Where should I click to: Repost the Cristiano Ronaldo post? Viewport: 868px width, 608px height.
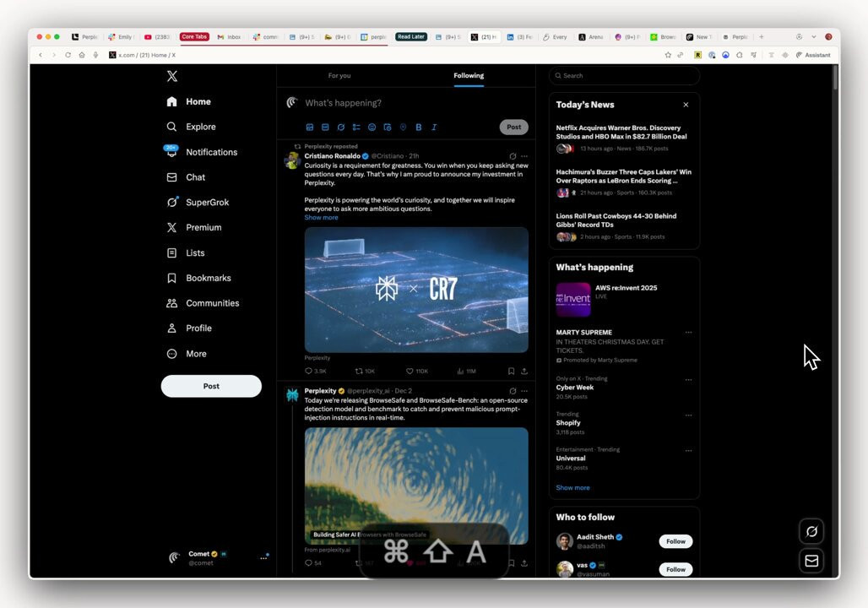click(365, 372)
